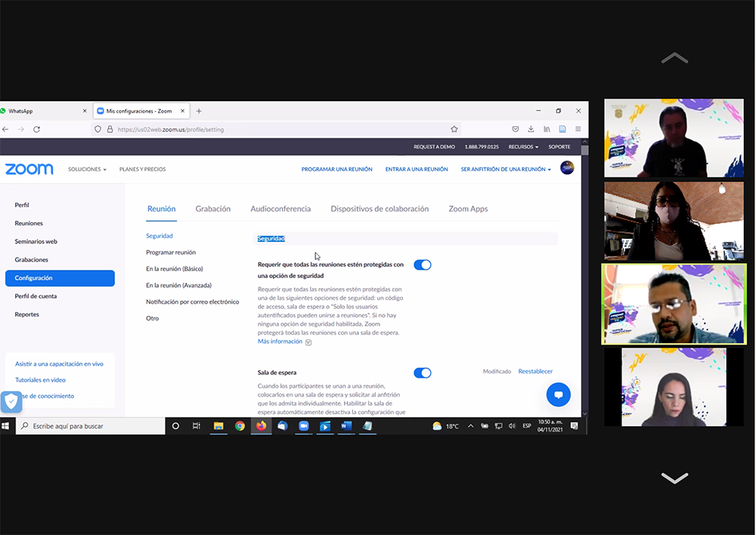
Task: Switch to the Grabación tab
Action: [x=212, y=209]
